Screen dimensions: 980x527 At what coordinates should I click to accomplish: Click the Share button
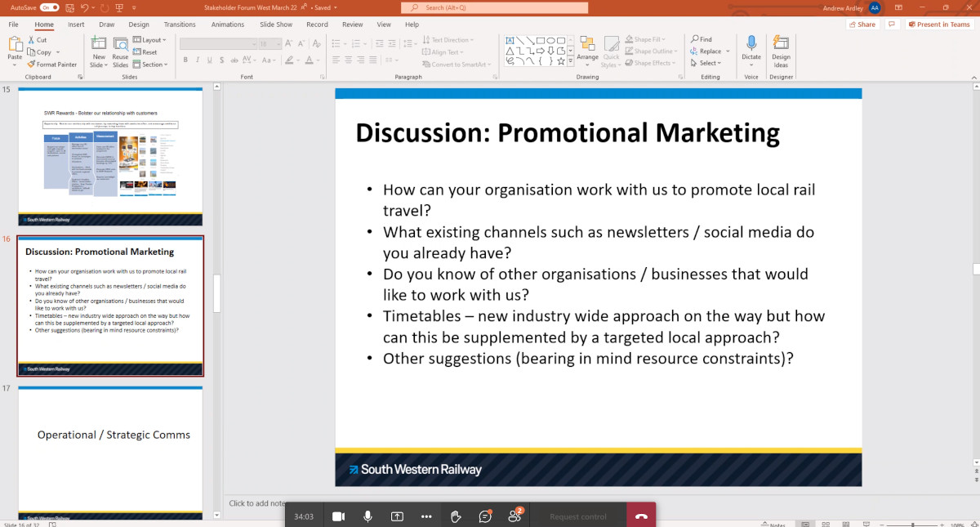[x=862, y=25]
